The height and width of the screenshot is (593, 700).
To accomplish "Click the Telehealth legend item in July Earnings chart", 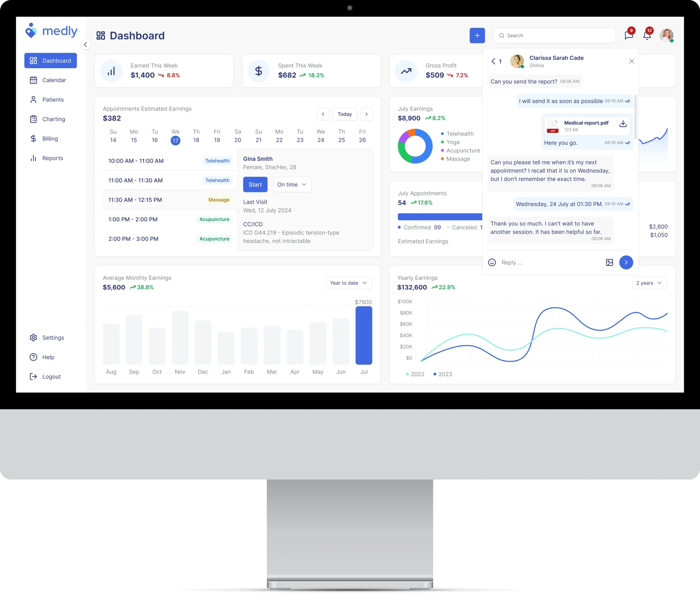I will [459, 134].
